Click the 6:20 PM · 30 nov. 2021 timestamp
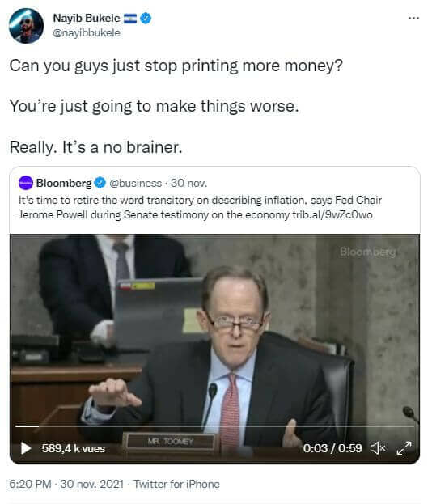This screenshot has height=504, width=432. (x=66, y=484)
